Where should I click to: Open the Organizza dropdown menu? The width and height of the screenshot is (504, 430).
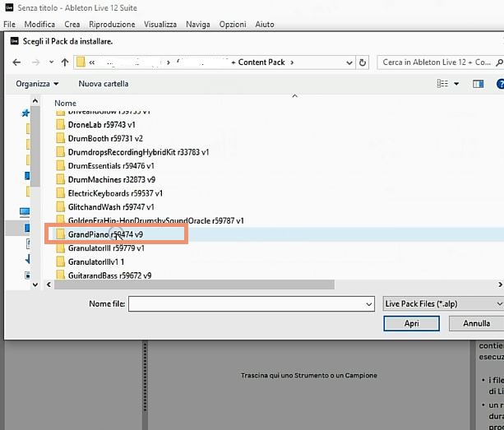37,84
